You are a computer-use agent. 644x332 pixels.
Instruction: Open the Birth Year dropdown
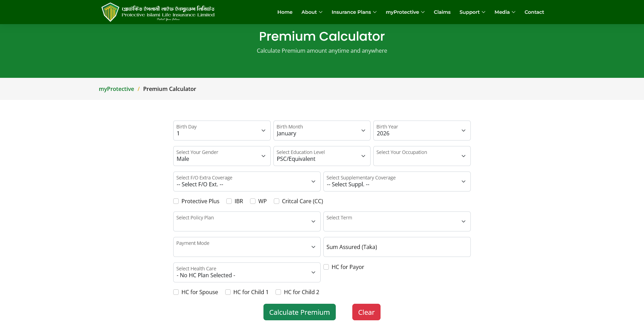point(422,131)
